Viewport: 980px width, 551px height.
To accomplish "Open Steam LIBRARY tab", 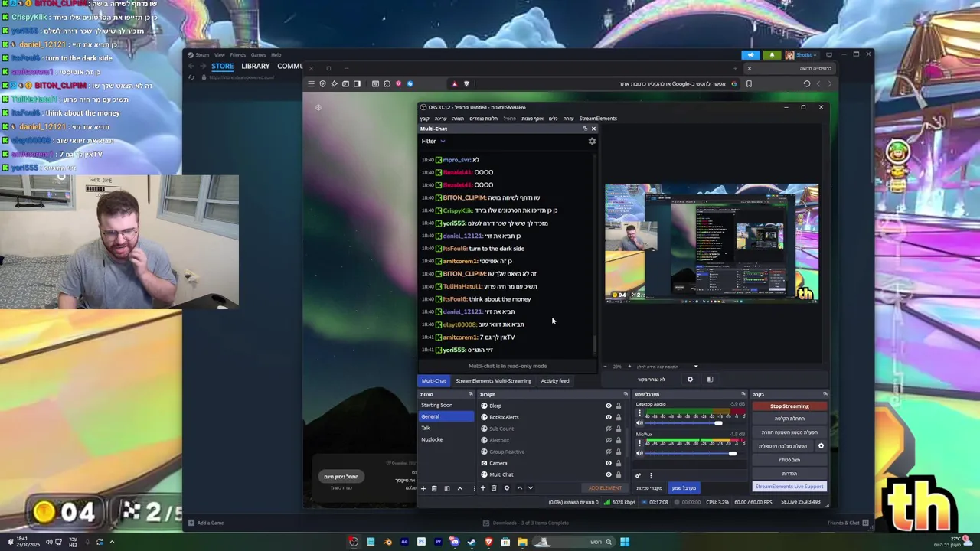I will (256, 67).
